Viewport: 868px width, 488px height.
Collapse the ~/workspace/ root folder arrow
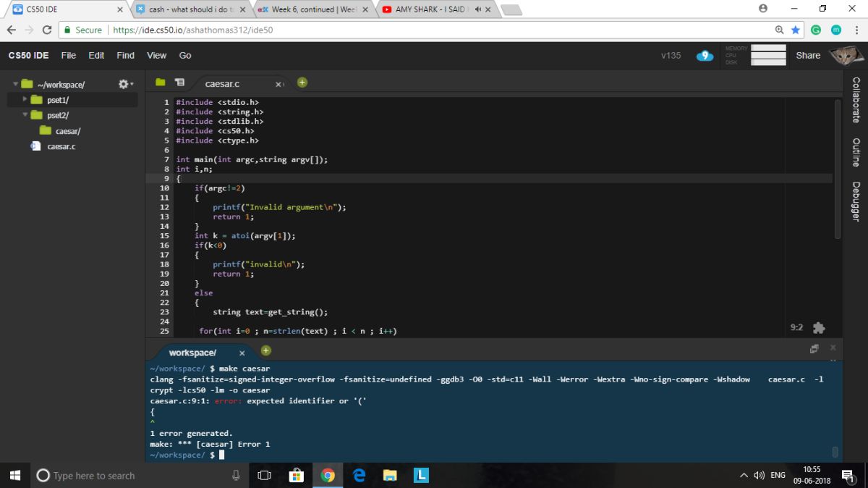(15, 85)
